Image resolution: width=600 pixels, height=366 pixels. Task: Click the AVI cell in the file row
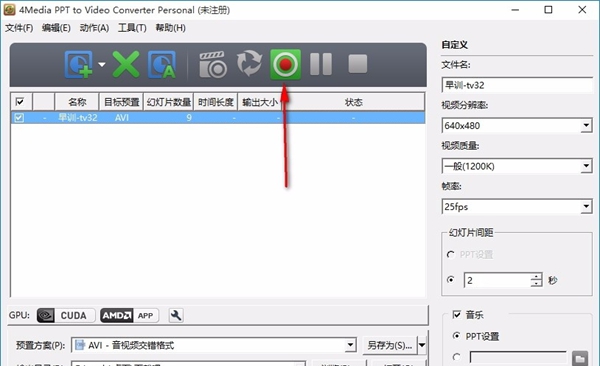(122, 118)
